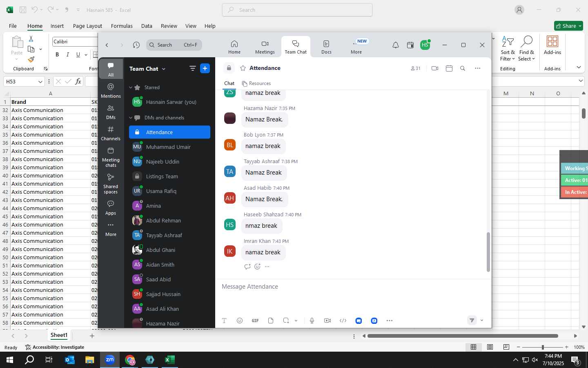Reply to Imran Khan's message

click(247, 267)
